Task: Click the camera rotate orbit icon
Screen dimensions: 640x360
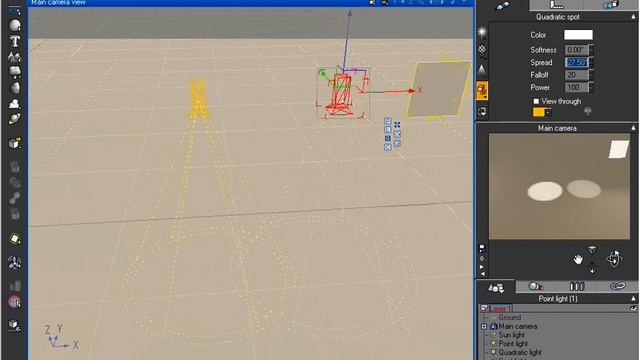Action: click(614, 259)
